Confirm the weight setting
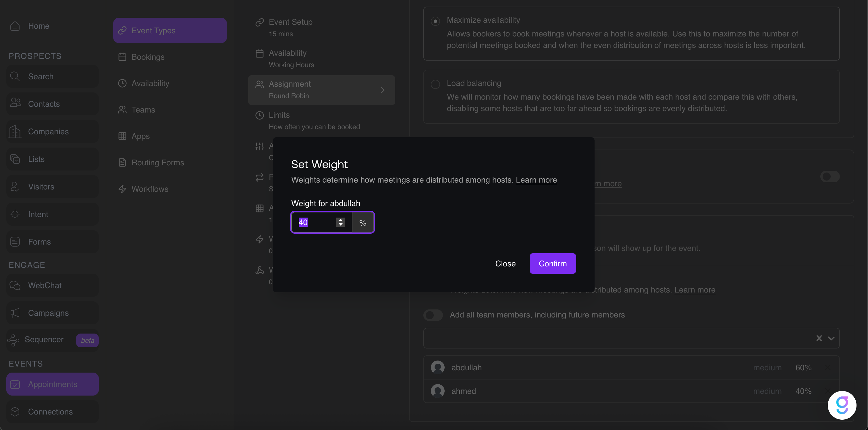Viewport: 868px width, 430px height. point(553,264)
